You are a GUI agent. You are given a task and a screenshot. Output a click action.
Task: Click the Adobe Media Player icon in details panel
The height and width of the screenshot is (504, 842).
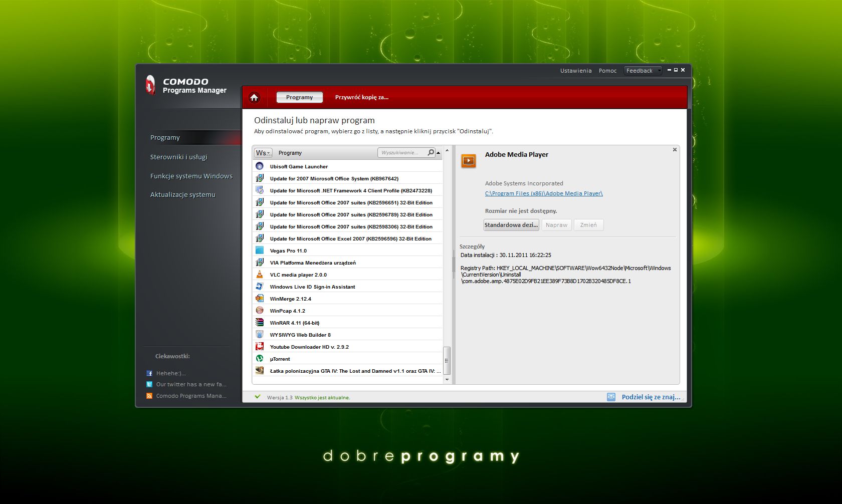(469, 160)
